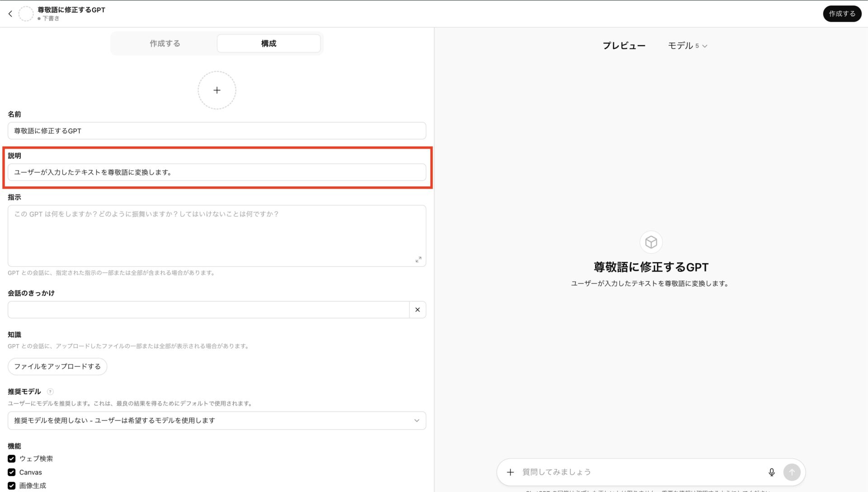
Task: Toggle off 画像生成 image generation
Action: pos(11,485)
